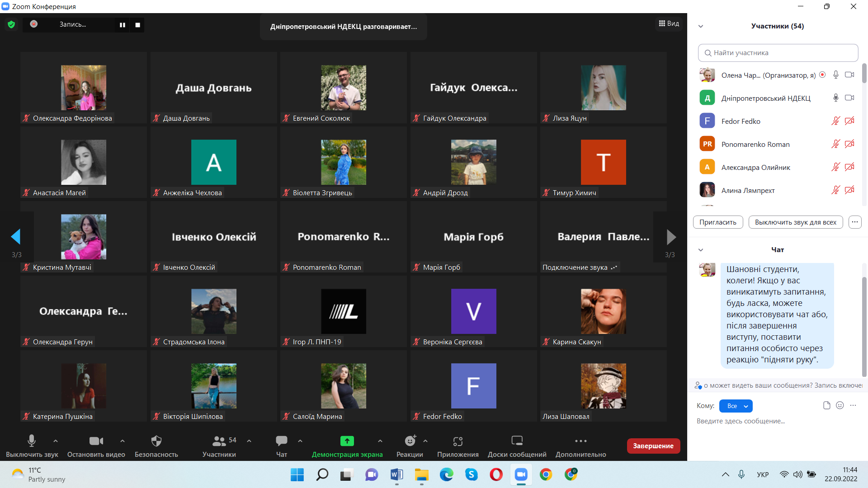
Task: Click Евгений Соколюк video thumbnail
Action: coord(344,88)
